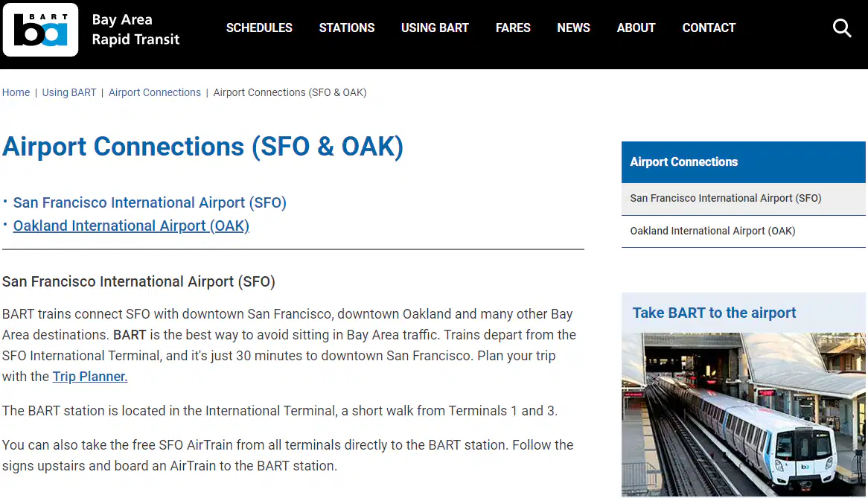Screen dimensions: 868x498
Task: Follow the Airport Connections breadcrumb link
Action: 154,92
